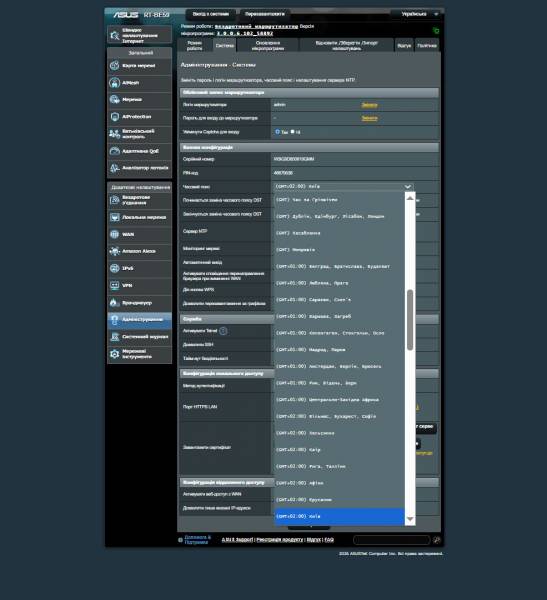Open Аналізатор потоків (Traffic Analyzer)
Image resolution: width=547 pixels, height=600 pixels.
click(139, 168)
